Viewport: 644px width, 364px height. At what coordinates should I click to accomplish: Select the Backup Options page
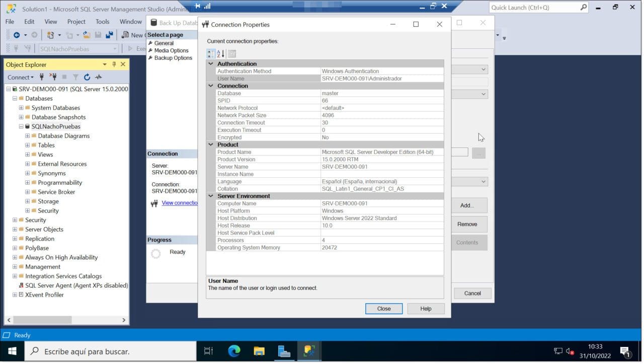[x=173, y=58]
